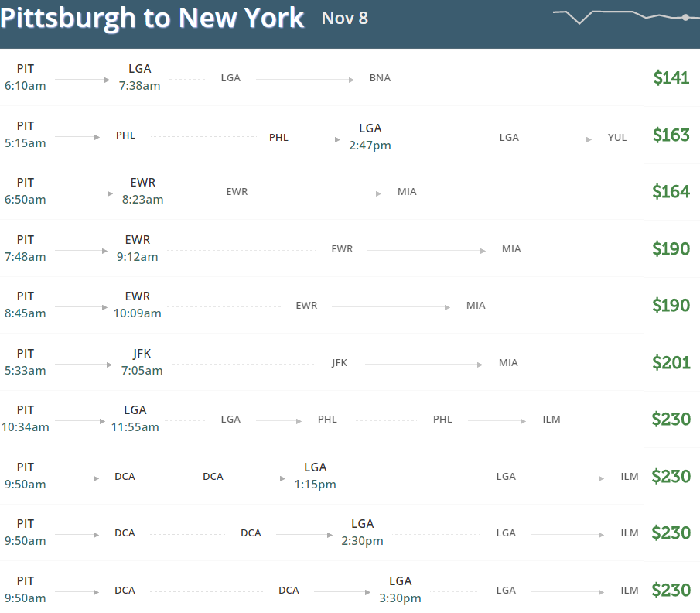The height and width of the screenshot is (613, 700).
Task: Select the $201 JFK flight price
Action: [x=671, y=362]
